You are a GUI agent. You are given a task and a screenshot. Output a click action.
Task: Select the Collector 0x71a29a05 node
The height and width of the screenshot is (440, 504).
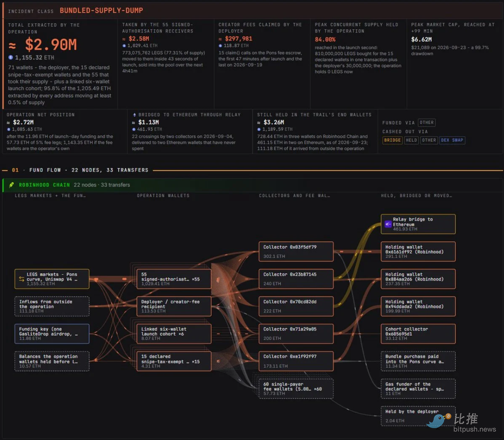click(x=296, y=334)
